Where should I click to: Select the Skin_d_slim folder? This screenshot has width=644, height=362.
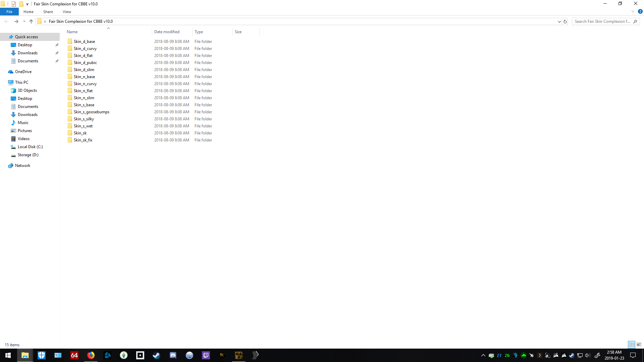(84, 70)
